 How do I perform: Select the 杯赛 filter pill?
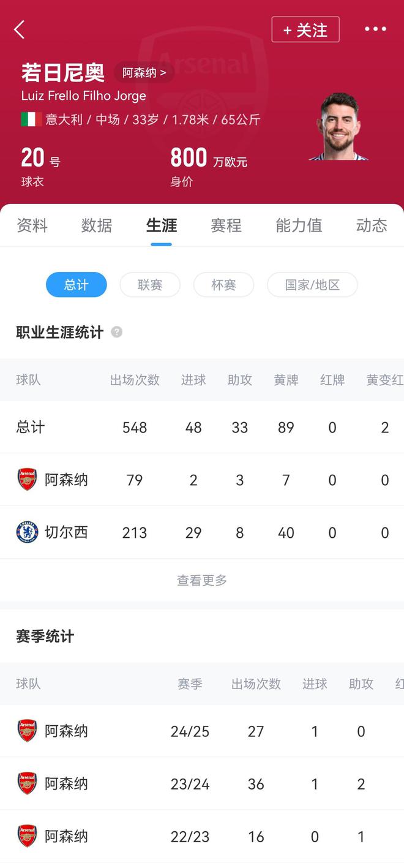coord(223,285)
